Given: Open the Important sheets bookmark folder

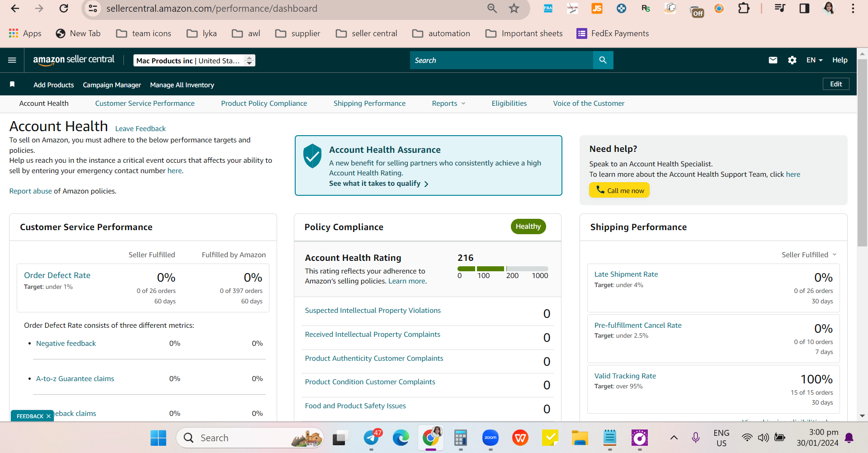Looking at the screenshot, I should (524, 33).
